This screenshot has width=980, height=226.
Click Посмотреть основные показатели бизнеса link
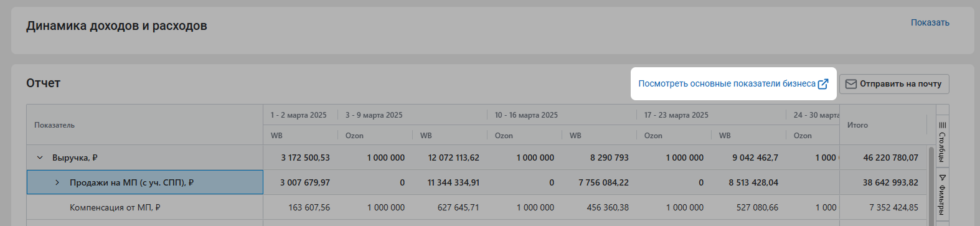(727, 83)
